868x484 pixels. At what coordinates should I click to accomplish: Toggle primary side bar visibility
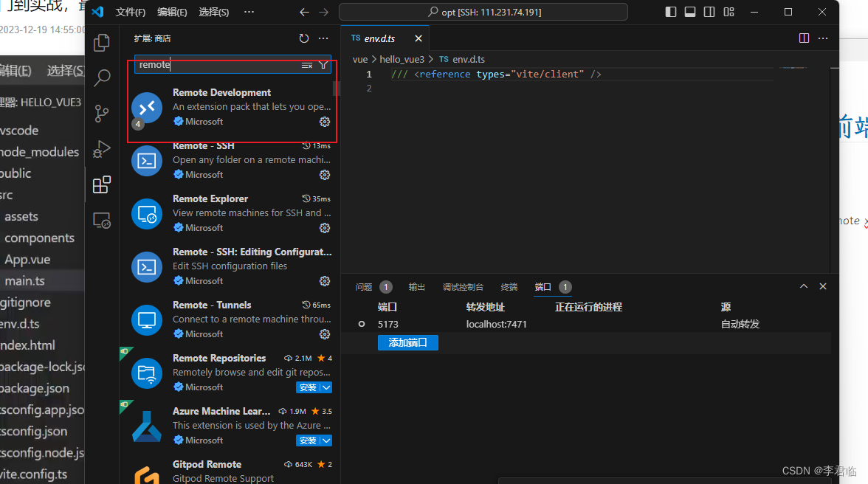[671, 12]
